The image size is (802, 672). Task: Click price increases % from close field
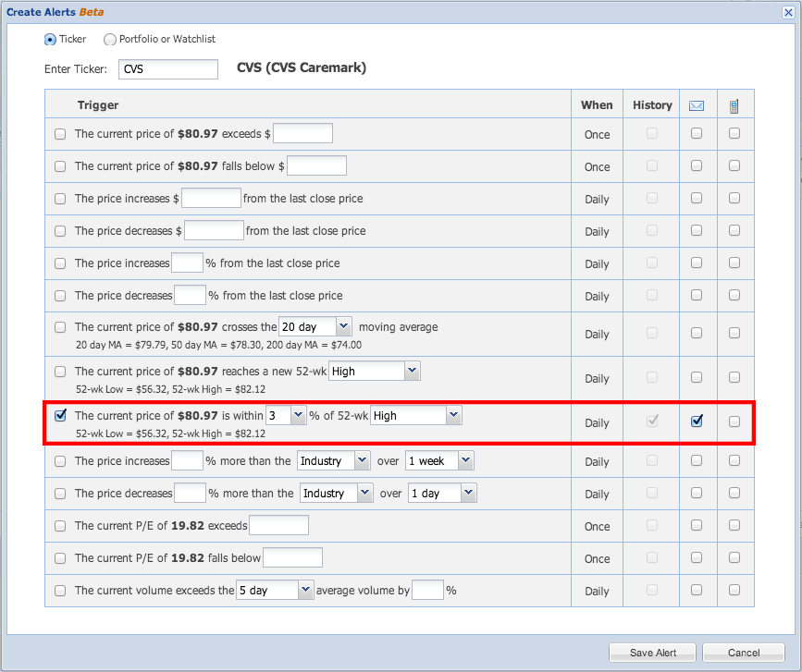coord(187,263)
